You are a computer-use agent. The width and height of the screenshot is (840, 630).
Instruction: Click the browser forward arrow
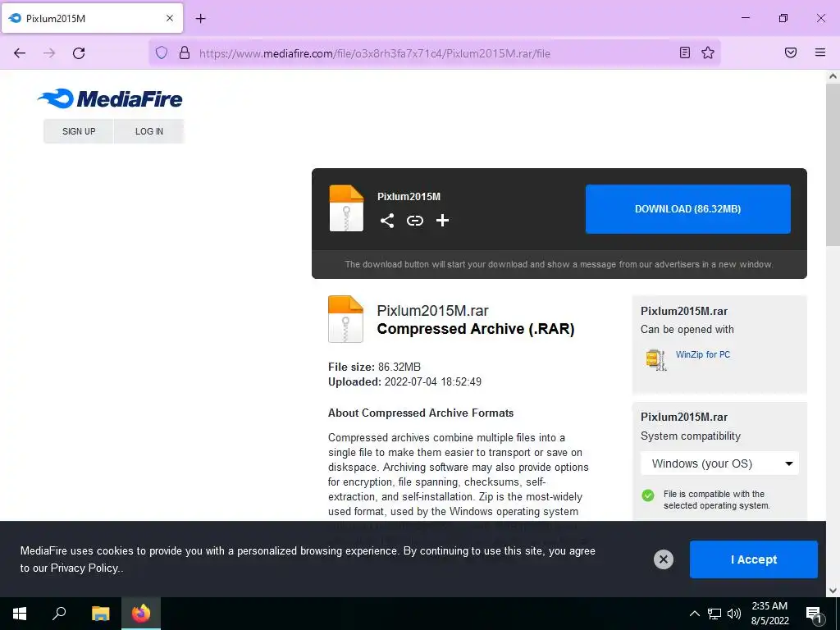pyautogui.click(x=49, y=53)
